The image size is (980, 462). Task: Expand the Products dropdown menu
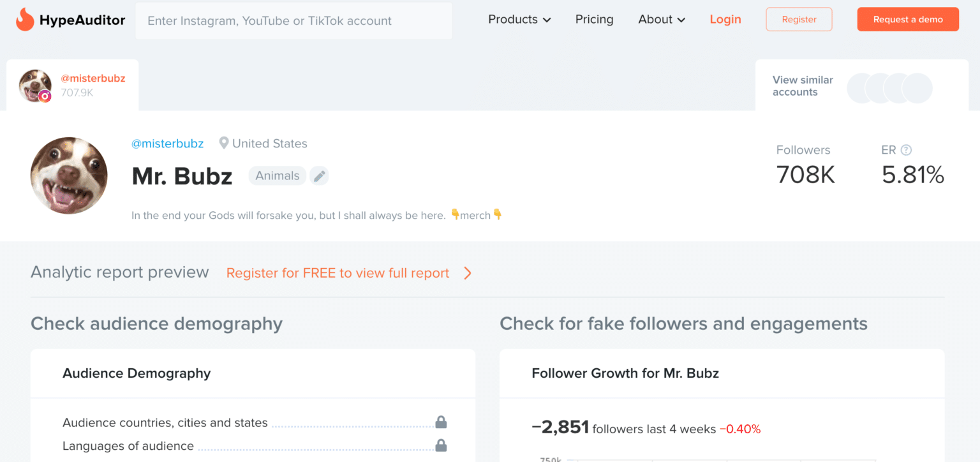click(x=519, y=20)
